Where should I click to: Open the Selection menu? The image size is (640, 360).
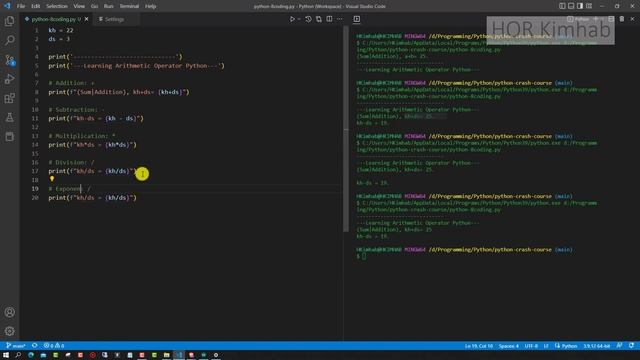tap(57, 6)
